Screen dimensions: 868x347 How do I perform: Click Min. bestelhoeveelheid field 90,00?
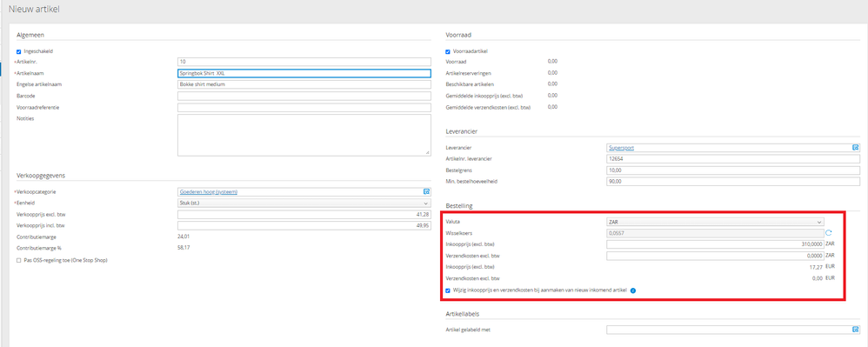733,181
